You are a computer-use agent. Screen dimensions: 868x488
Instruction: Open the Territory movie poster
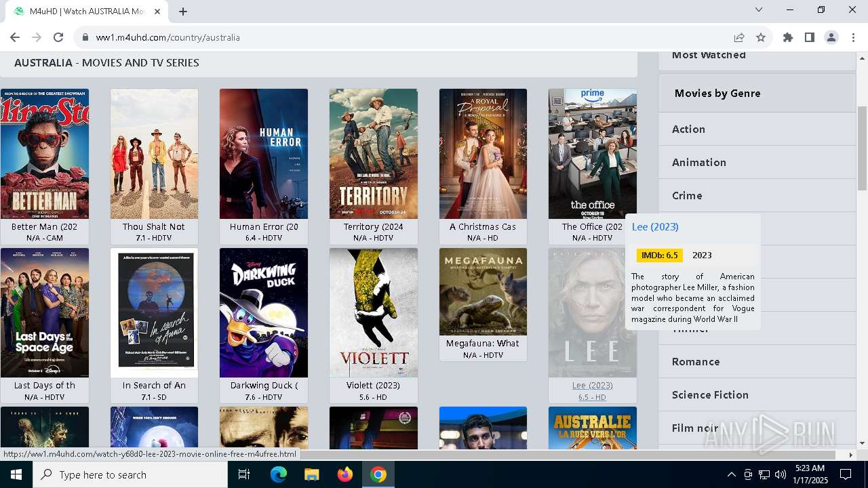(x=374, y=154)
